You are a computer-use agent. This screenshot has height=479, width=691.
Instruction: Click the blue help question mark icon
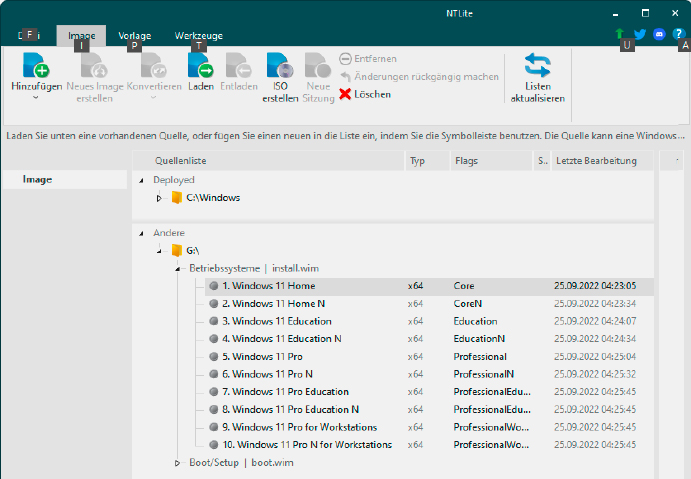point(678,33)
